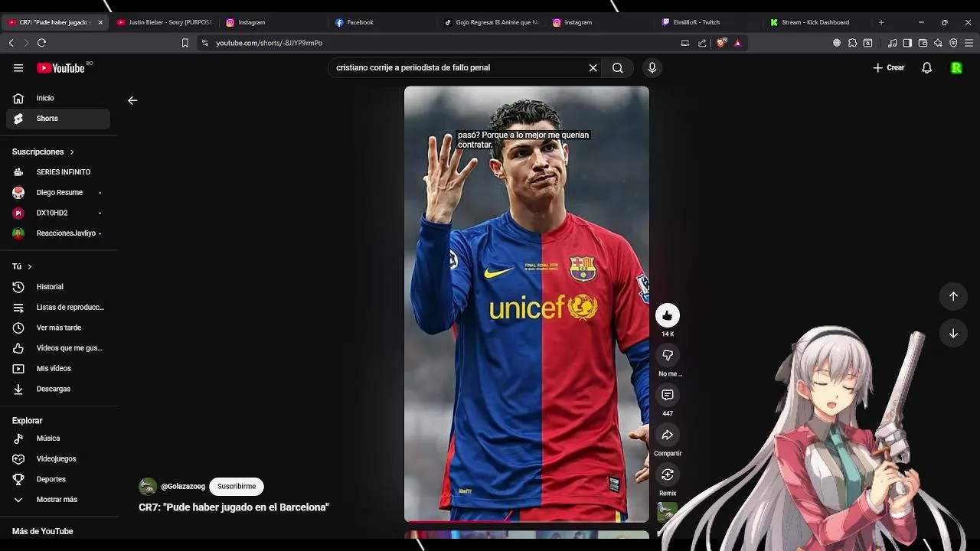Open Historial watch history

58,287
